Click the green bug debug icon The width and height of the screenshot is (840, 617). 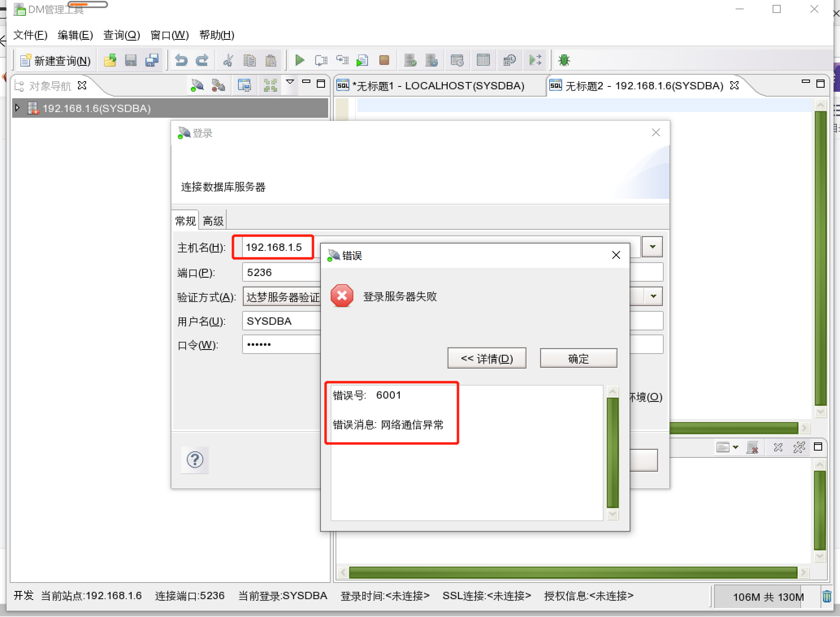tap(564, 60)
